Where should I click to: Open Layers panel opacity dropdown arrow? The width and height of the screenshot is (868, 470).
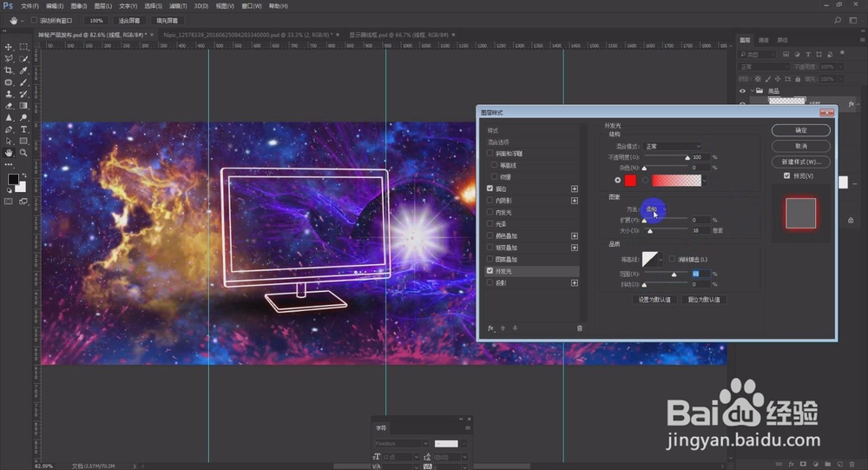[x=841, y=67]
